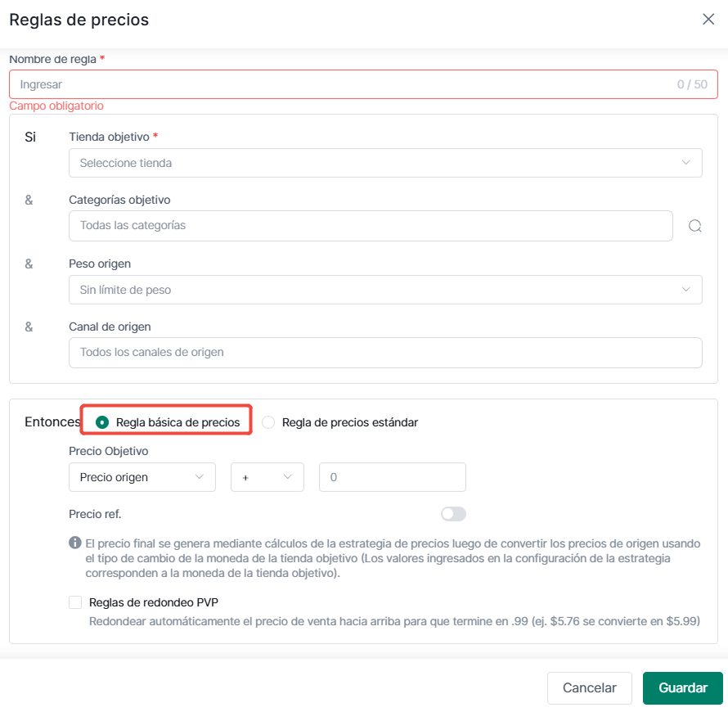This screenshot has height=712, width=728.
Task: Toggle the Precio ref. switch
Action: pyautogui.click(x=453, y=514)
